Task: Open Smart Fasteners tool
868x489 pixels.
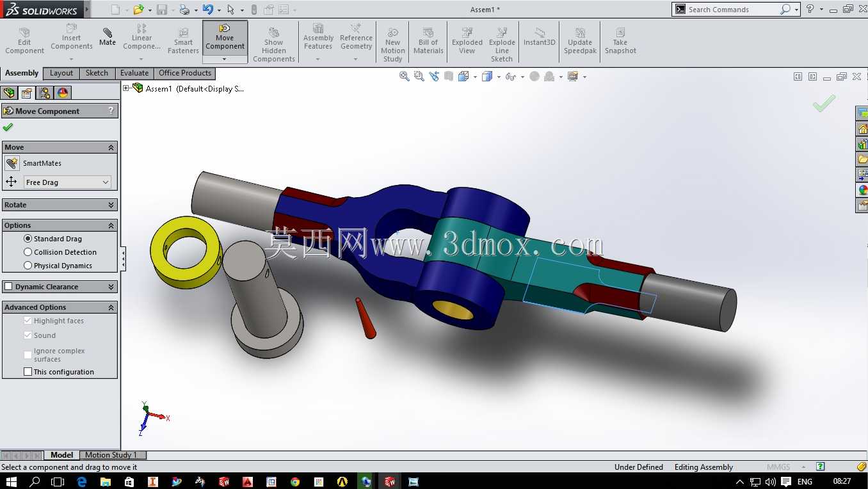Action: point(183,41)
